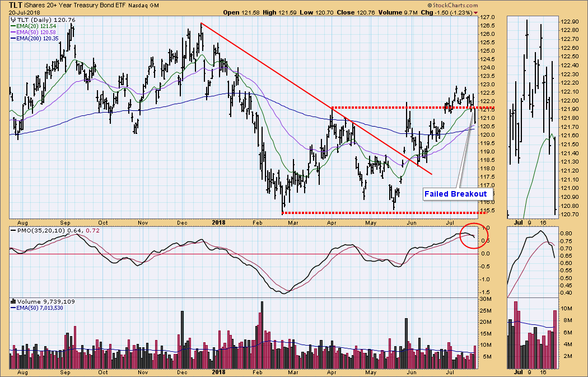
Task: Click the 122.90 label in the zoom panel
Action: tap(569, 21)
